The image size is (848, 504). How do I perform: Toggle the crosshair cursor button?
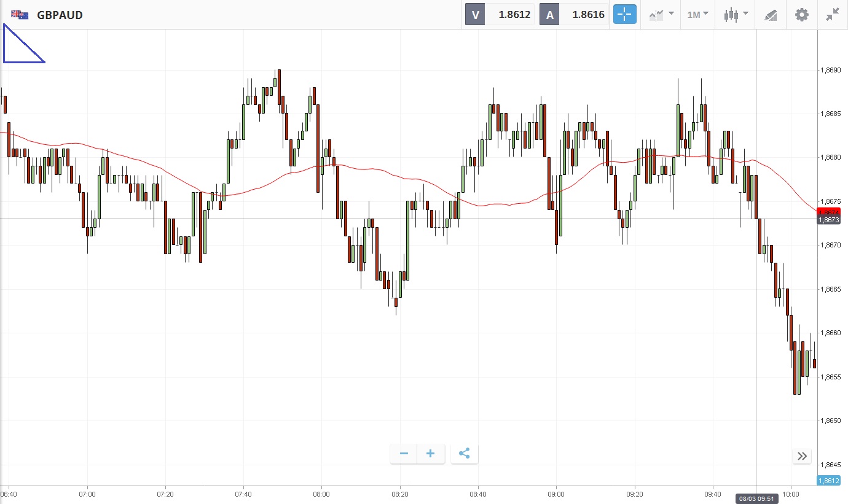click(624, 15)
